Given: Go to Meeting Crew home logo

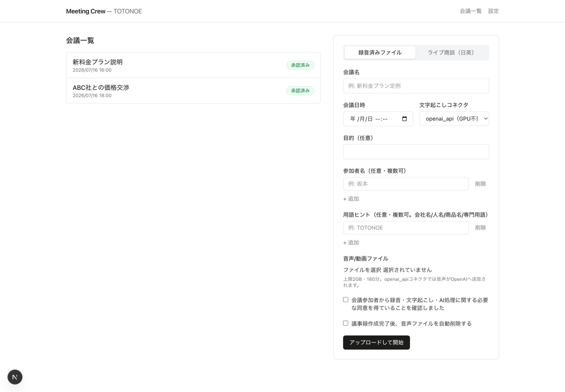Looking at the screenshot, I should pyautogui.click(x=104, y=11).
